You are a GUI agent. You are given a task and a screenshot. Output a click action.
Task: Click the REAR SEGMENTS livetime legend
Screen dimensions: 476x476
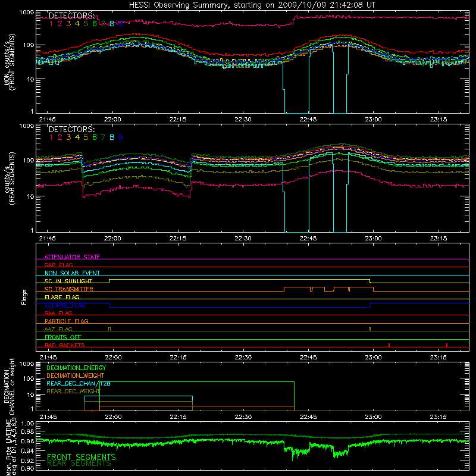(79, 464)
